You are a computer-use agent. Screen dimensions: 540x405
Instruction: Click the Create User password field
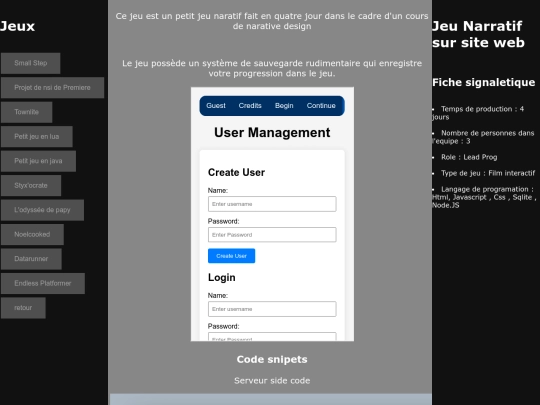272,235
